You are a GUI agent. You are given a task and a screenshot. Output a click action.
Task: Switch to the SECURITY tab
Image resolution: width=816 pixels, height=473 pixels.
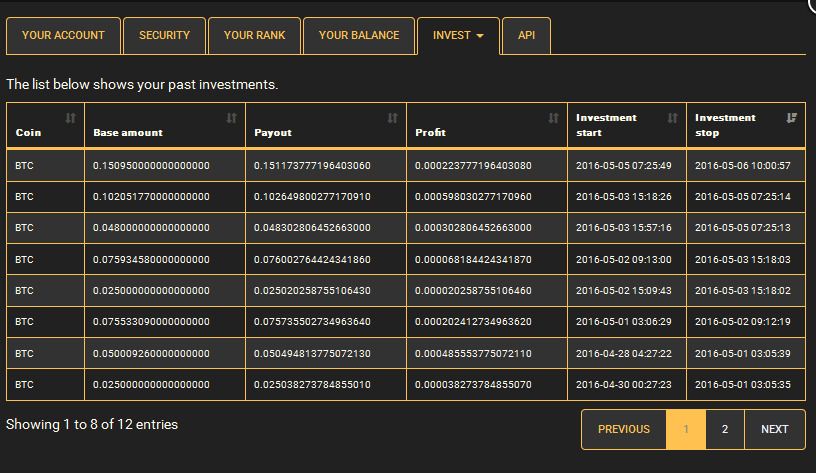coord(164,35)
